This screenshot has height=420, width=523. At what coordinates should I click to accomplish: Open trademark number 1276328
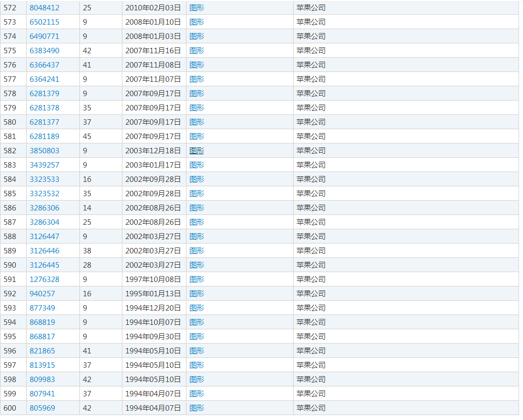pos(44,280)
